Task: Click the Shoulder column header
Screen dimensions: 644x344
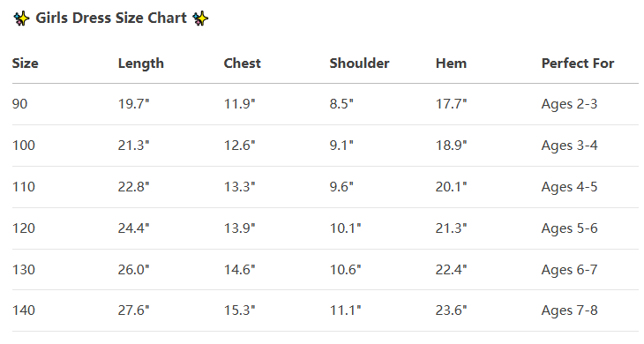Action: coord(359,64)
